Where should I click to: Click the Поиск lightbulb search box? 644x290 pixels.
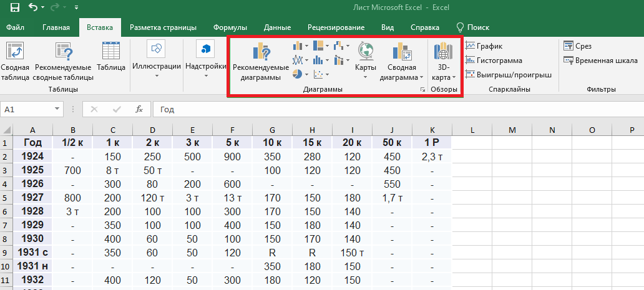point(473,27)
